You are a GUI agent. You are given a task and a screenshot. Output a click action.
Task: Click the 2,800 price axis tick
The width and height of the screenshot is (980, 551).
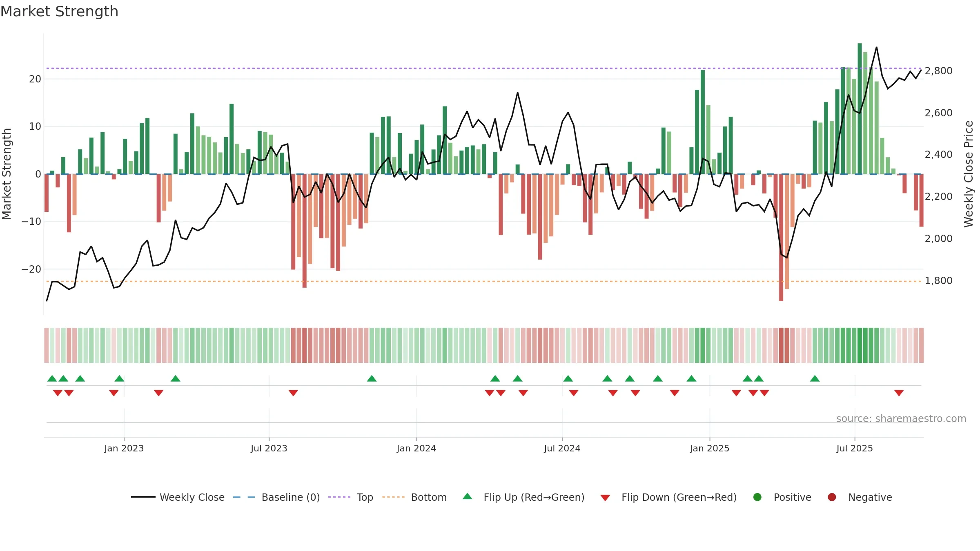[x=938, y=71]
